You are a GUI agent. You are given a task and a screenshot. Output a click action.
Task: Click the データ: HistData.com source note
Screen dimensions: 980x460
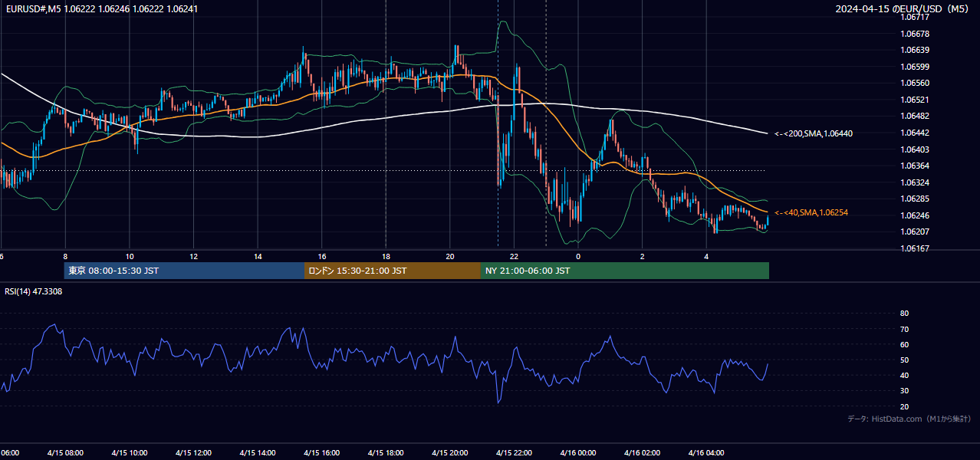[x=909, y=419]
